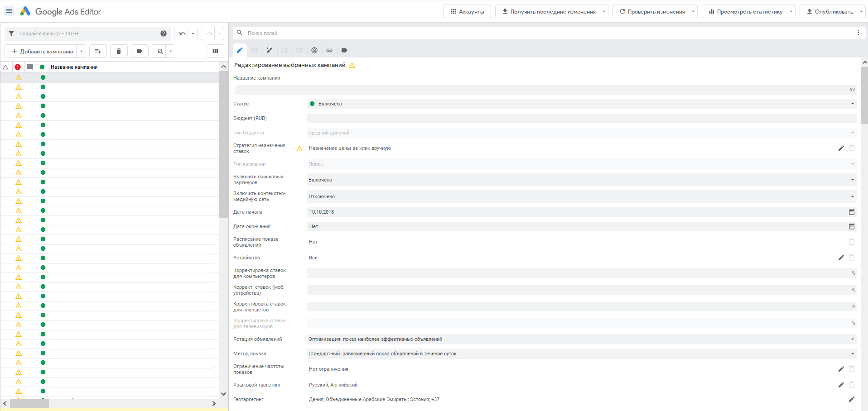Open multiple changes icon next to Add campaign
Image resolution: width=868 pixels, height=411 pixels.
pos(98,51)
